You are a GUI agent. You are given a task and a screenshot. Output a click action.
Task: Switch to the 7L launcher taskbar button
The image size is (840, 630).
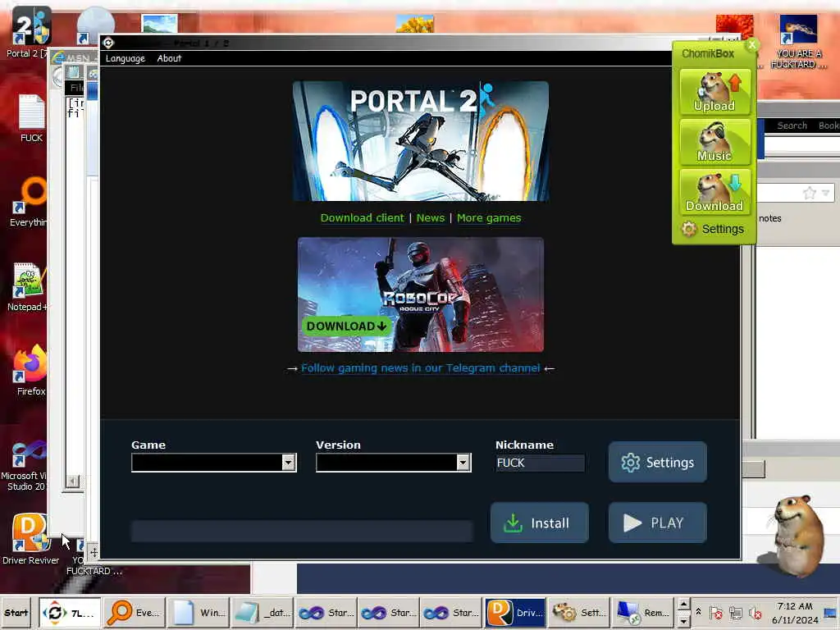pyautogui.click(x=70, y=613)
